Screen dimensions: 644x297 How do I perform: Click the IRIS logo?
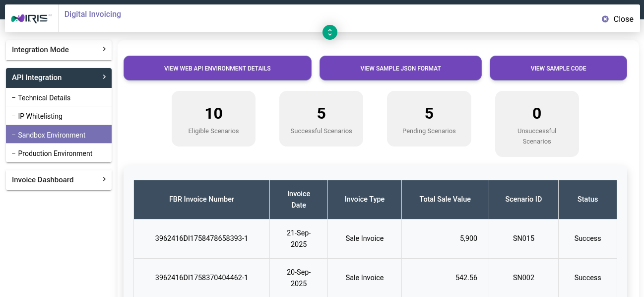[32, 19]
